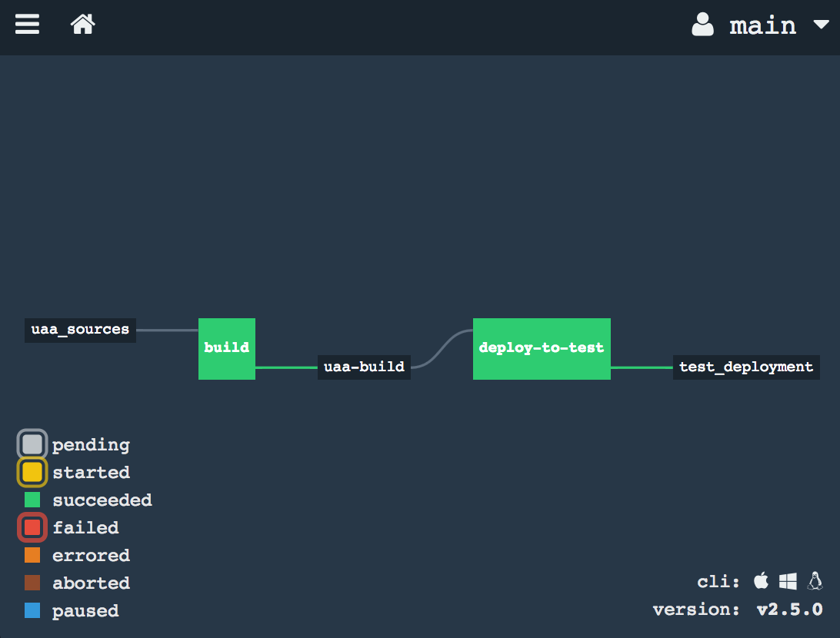Click the aborted status indicator in the legend

[x=32, y=583]
